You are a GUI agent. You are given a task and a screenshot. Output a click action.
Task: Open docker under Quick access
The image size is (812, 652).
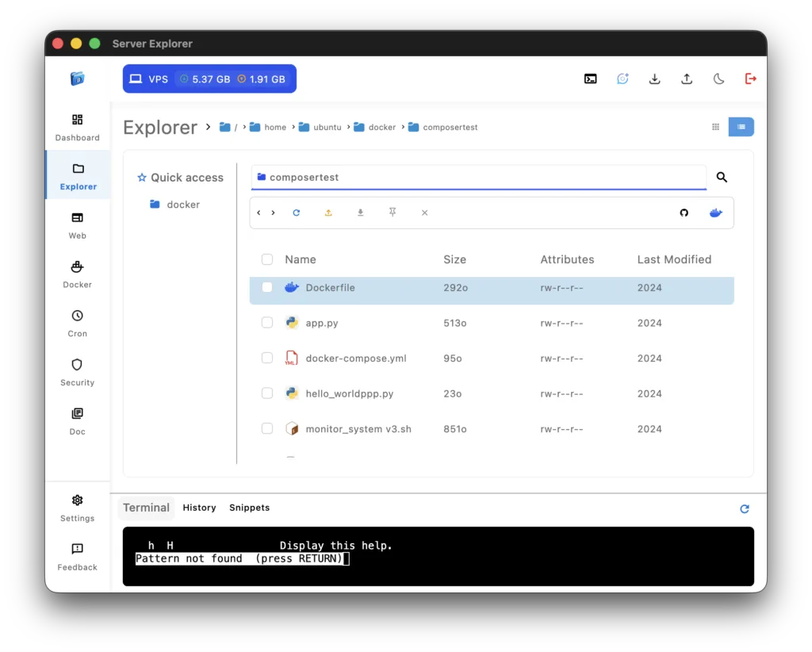183,204
